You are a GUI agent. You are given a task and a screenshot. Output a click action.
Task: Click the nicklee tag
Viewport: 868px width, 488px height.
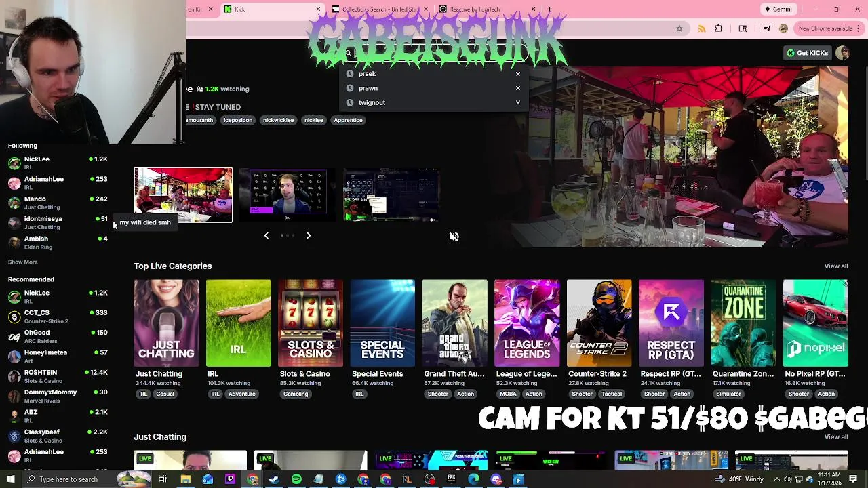313,120
